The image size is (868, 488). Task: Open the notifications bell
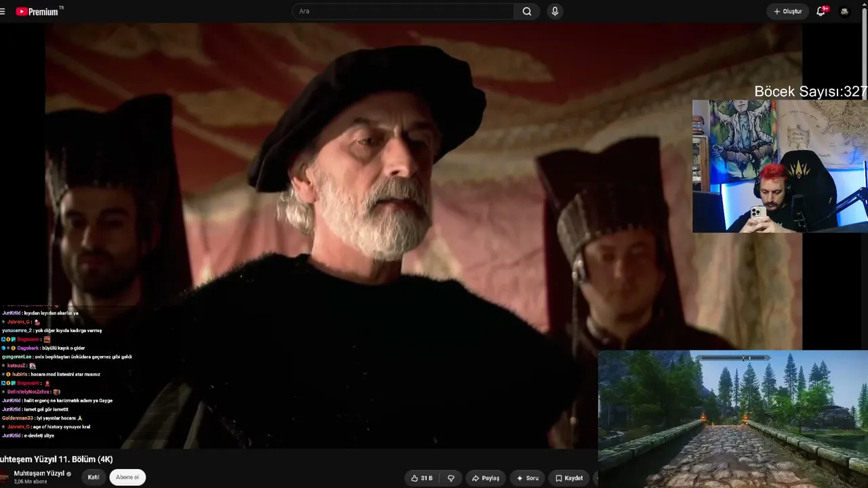(x=821, y=12)
